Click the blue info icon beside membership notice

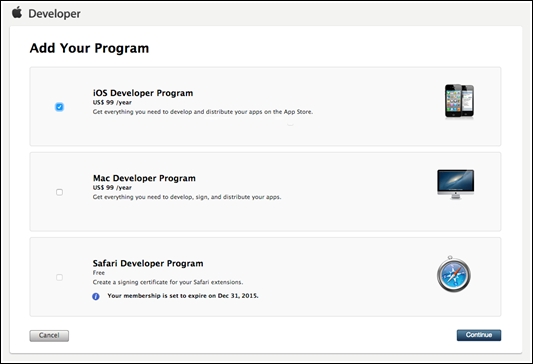[x=96, y=296]
